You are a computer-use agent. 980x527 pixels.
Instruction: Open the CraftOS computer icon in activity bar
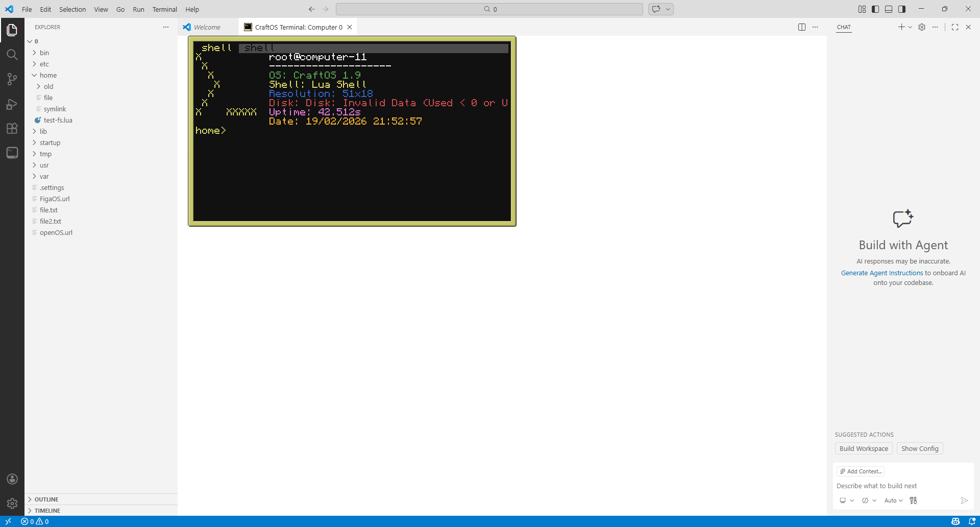tap(12, 153)
